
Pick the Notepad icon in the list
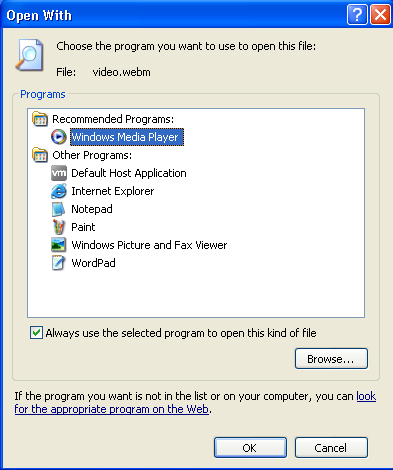[59, 209]
